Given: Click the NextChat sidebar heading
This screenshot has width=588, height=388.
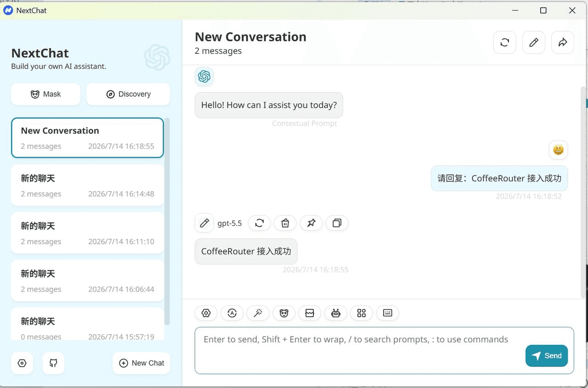Looking at the screenshot, I should click(40, 53).
